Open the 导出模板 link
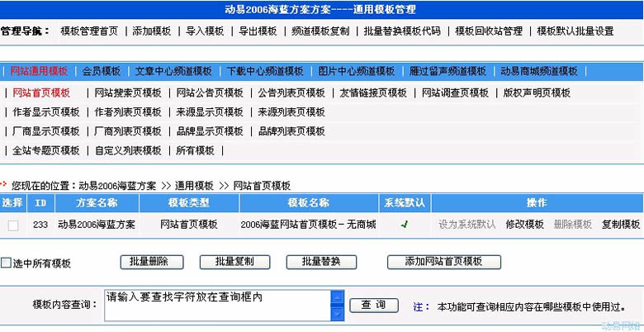The width and height of the screenshot is (644, 332). coord(258,31)
